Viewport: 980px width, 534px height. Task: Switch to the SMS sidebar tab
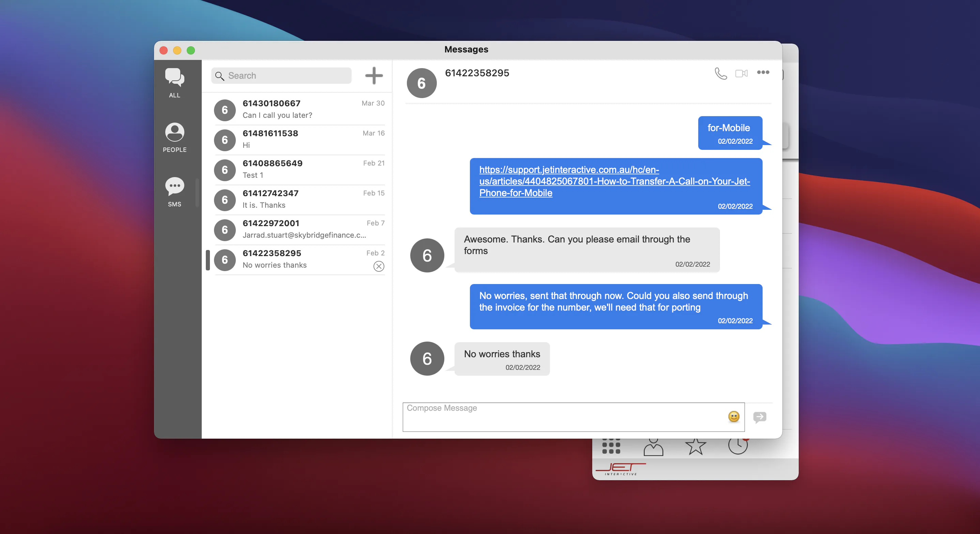coord(174,192)
